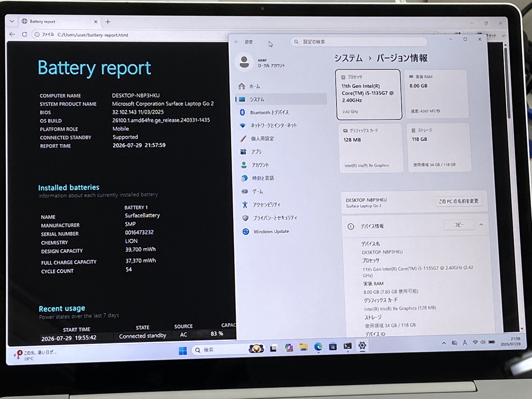Click the 37,370 mWh full charge value
The width and height of the screenshot is (532, 399).
pos(141,261)
